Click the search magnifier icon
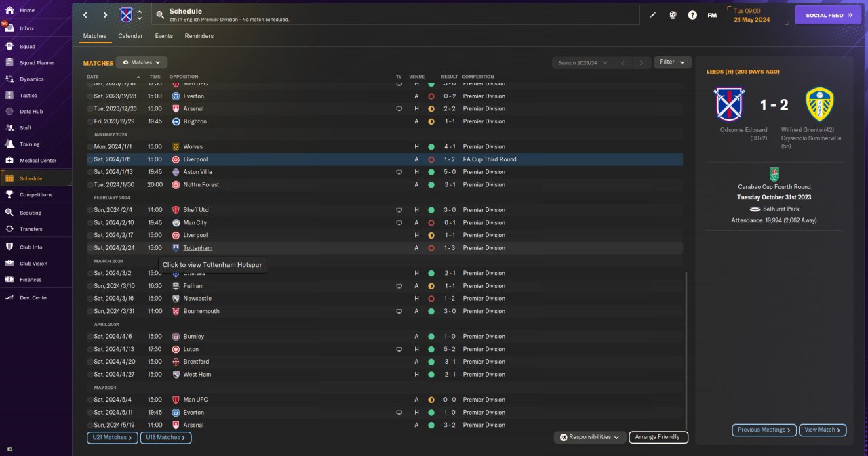The width and height of the screenshot is (868, 456). (x=160, y=15)
